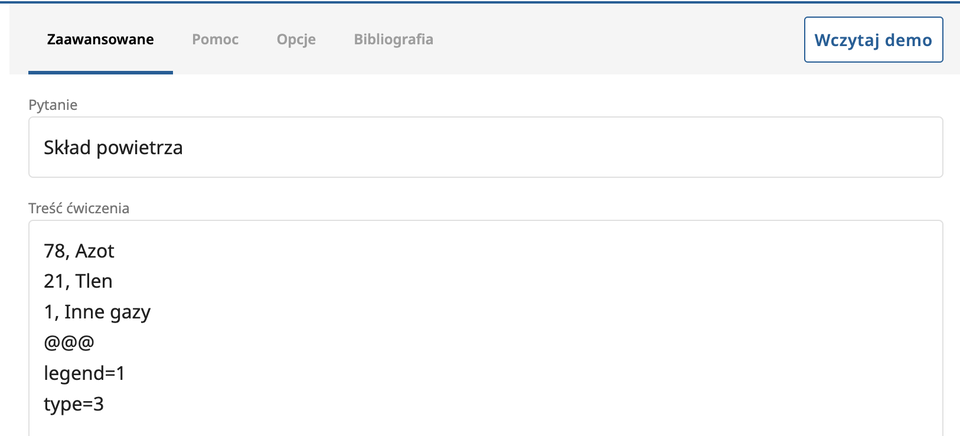Open the Pomoc tab
960x436 pixels.
(x=215, y=40)
